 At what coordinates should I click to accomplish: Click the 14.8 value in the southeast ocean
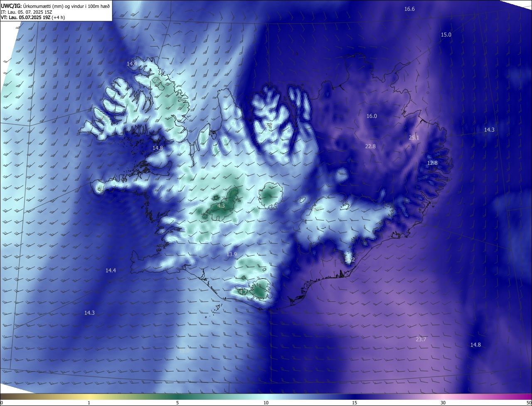pyautogui.click(x=475, y=345)
